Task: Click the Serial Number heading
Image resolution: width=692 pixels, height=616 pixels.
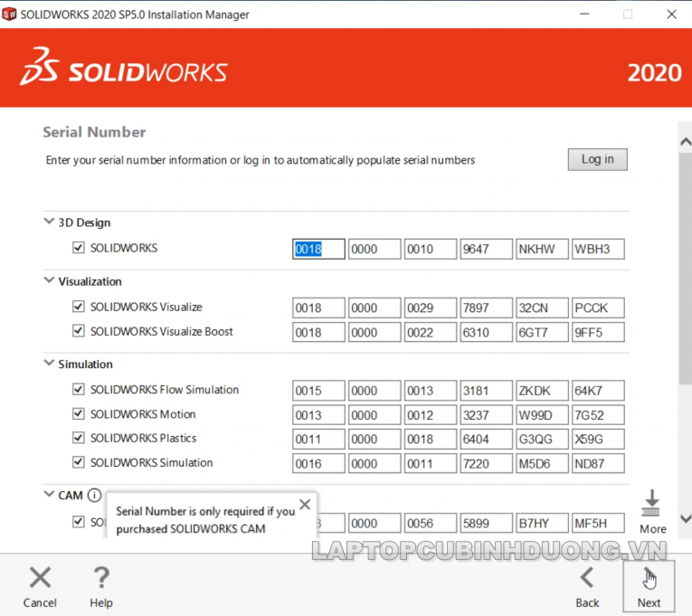Action: click(x=94, y=132)
